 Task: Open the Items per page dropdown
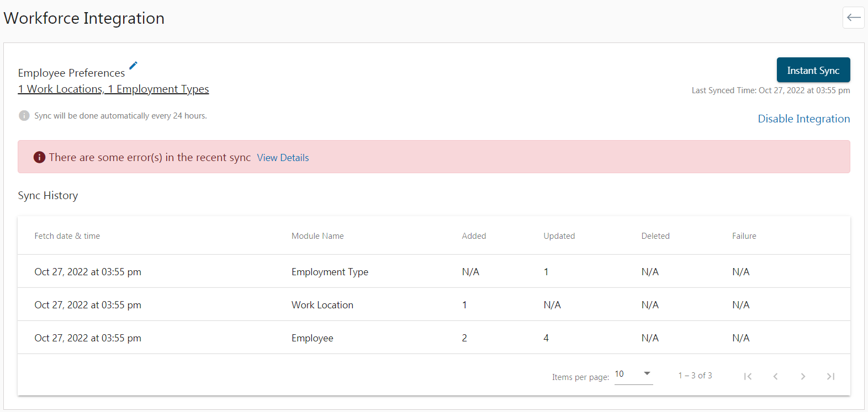coord(633,374)
